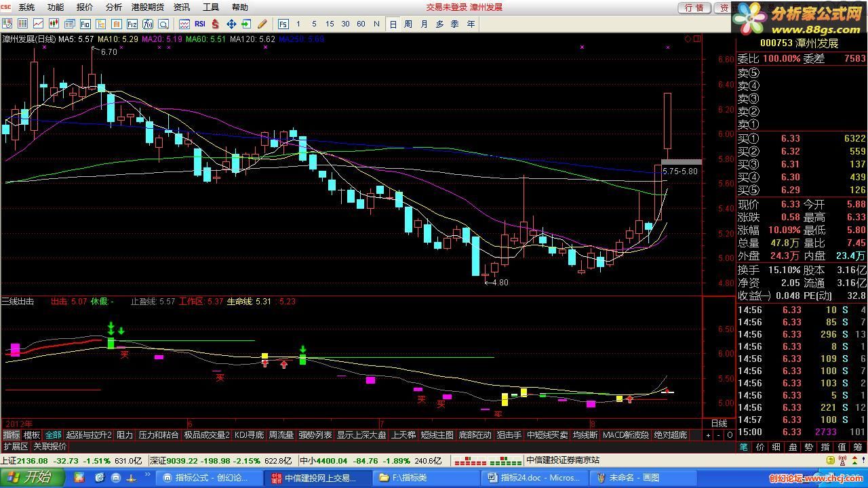Open the 指标24.doc taskbar window
The image size is (868, 488).
click(536, 478)
